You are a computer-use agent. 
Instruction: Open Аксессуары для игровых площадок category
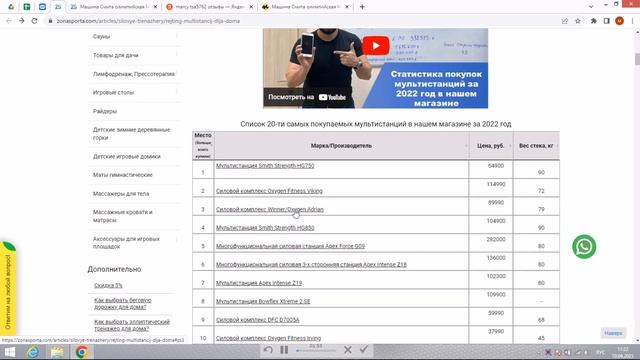(126, 242)
